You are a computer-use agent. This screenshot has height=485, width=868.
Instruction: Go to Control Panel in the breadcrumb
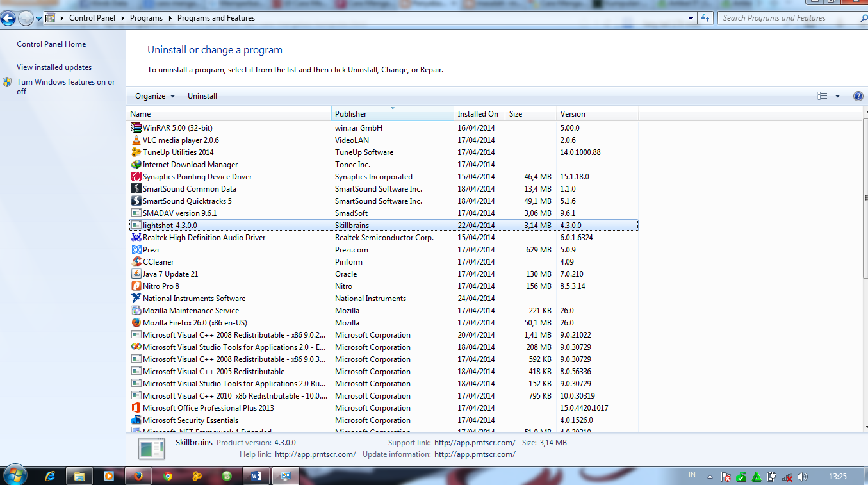[x=92, y=18]
